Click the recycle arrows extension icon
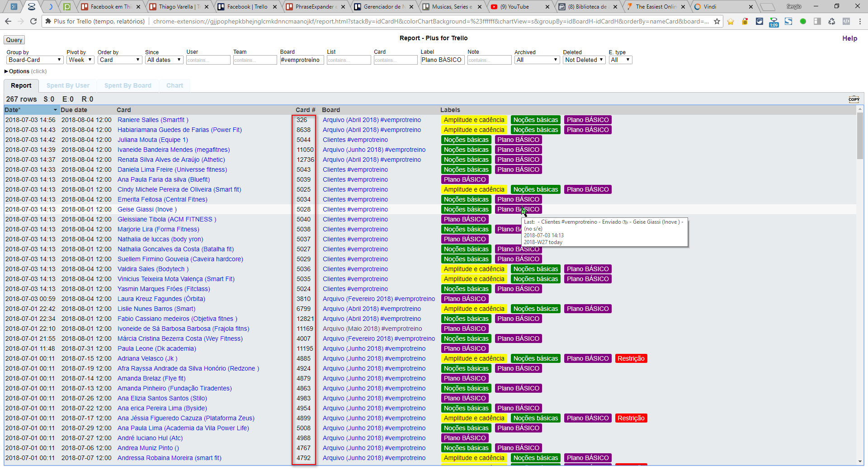The width and height of the screenshot is (868, 470). pyautogui.click(x=831, y=21)
